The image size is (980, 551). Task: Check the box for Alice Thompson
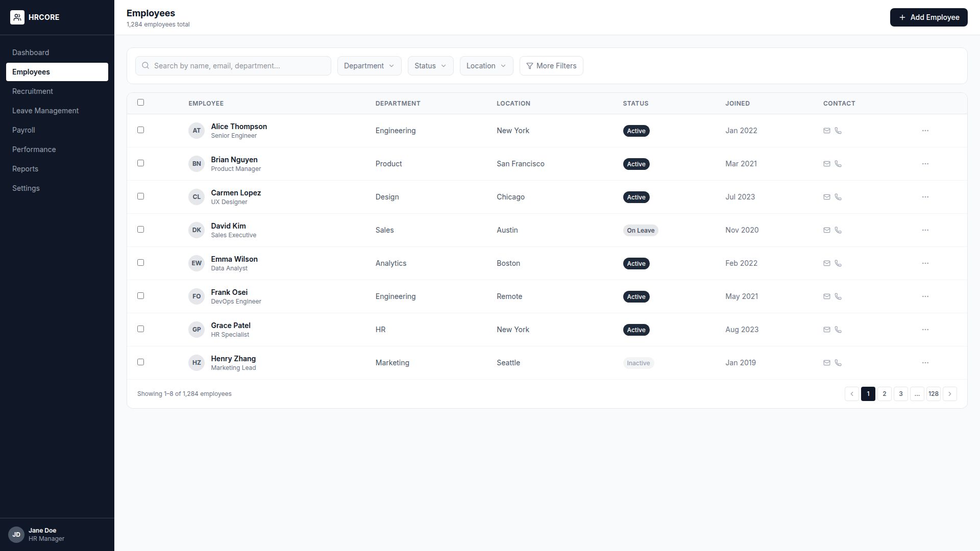point(141,130)
